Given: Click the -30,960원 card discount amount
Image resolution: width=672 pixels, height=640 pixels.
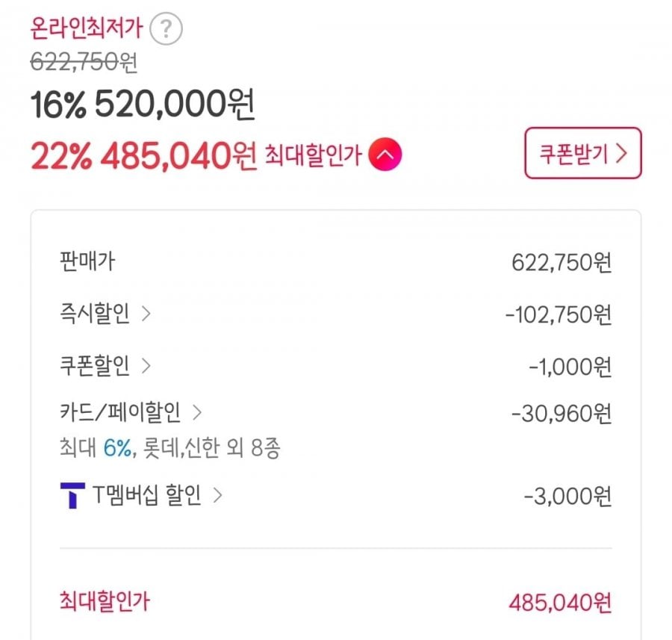Looking at the screenshot, I should click(x=561, y=412).
